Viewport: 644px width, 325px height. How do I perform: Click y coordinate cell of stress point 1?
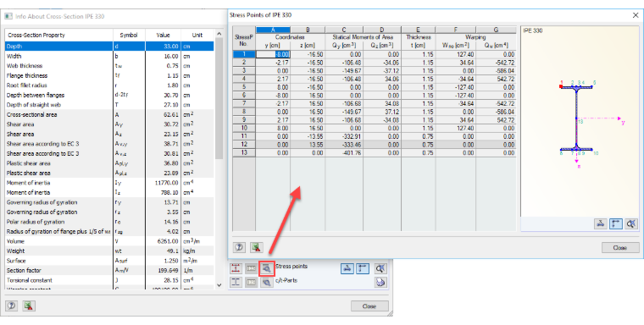tap(273, 54)
